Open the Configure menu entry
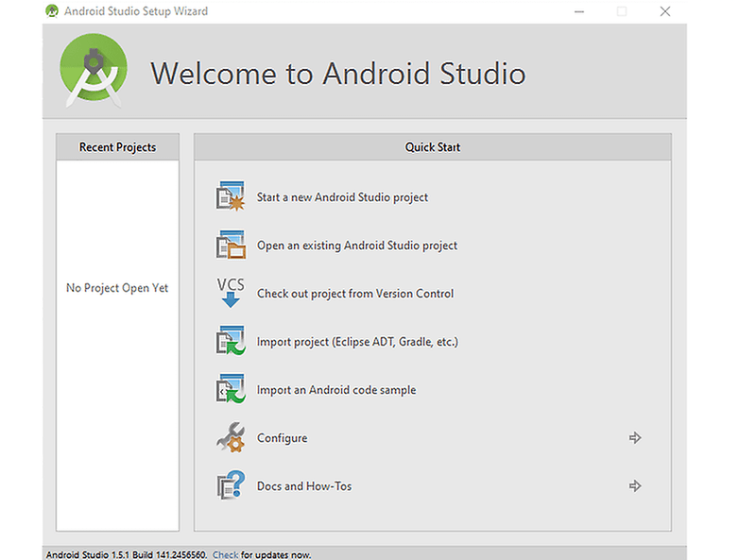Viewport: 739px width, 560px height. coord(282,438)
